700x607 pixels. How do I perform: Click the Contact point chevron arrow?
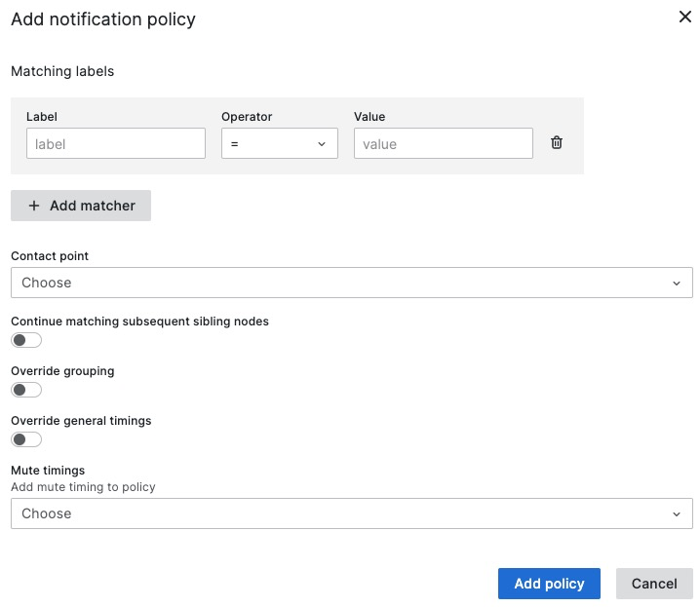pyautogui.click(x=677, y=284)
